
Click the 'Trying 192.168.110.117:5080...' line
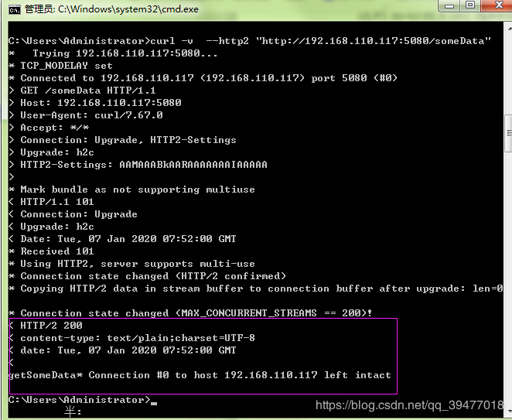click(113, 53)
